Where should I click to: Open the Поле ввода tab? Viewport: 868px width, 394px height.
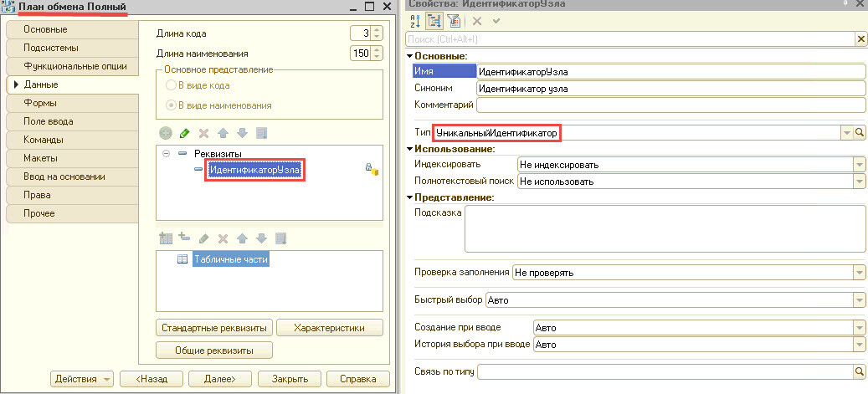pyautogui.click(x=72, y=121)
